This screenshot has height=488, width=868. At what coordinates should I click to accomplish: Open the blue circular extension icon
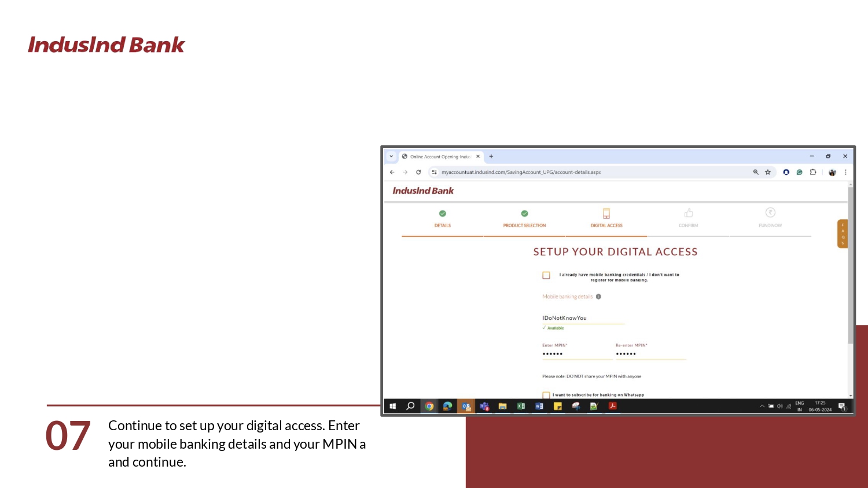(786, 172)
